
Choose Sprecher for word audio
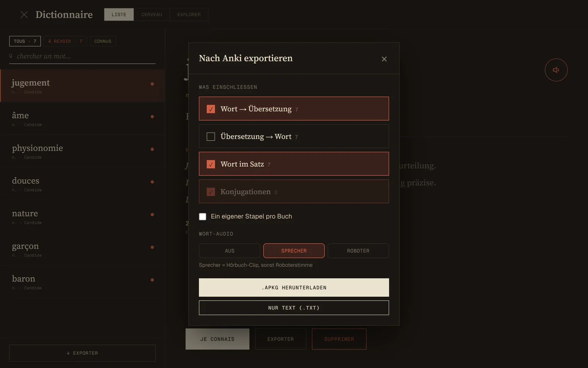coord(294,251)
